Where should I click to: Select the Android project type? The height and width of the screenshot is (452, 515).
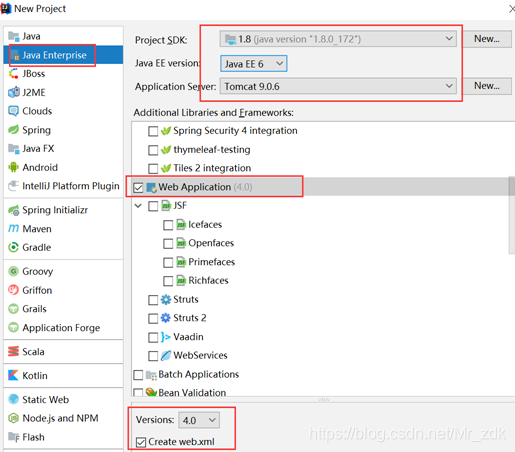tap(63, 167)
